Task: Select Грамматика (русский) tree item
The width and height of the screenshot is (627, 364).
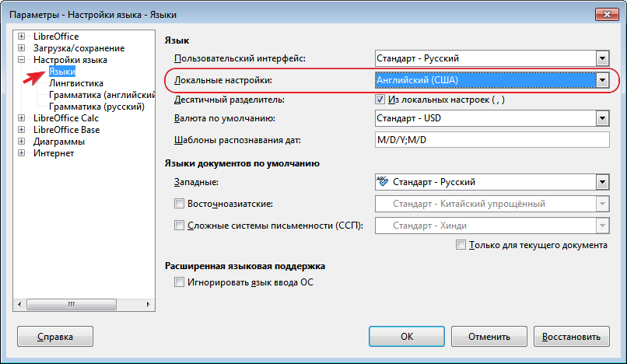Action: (96, 107)
